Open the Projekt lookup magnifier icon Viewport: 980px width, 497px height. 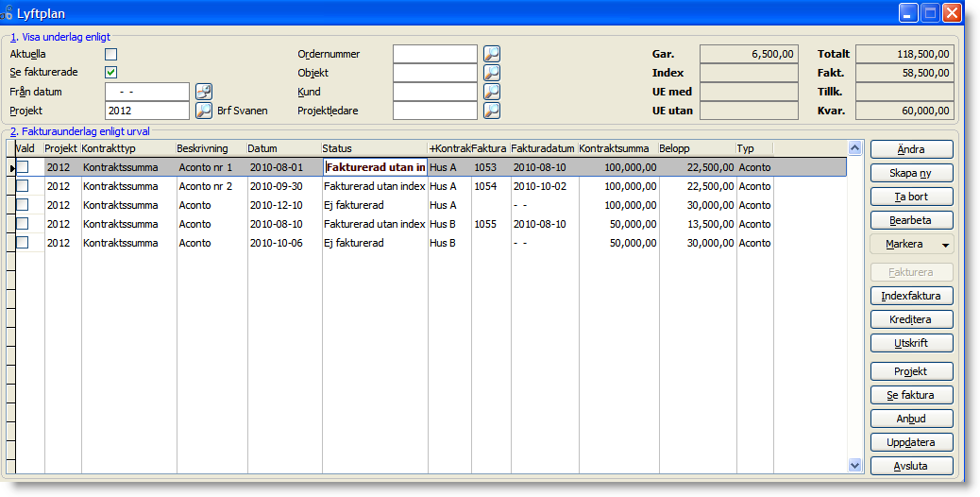pyautogui.click(x=204, y=111)
